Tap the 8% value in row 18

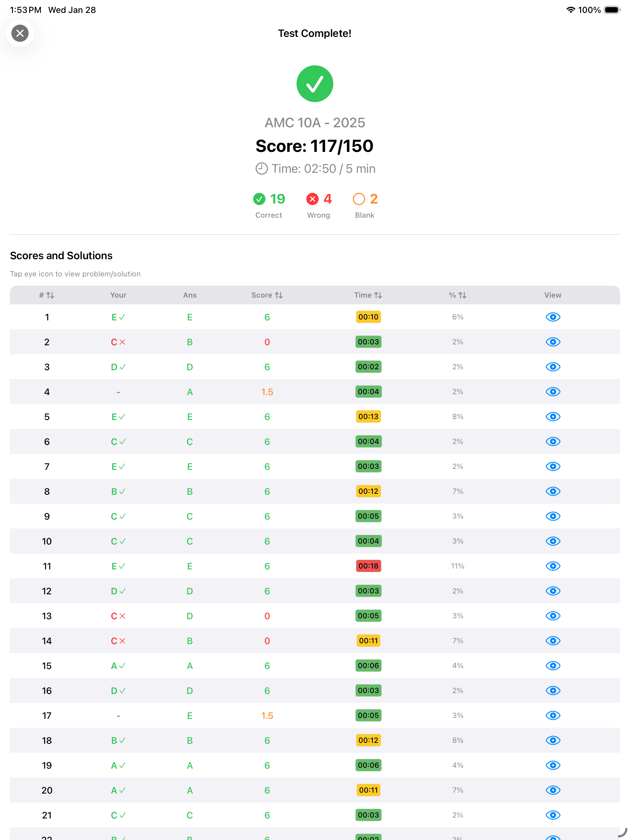(x=457, y=740)
